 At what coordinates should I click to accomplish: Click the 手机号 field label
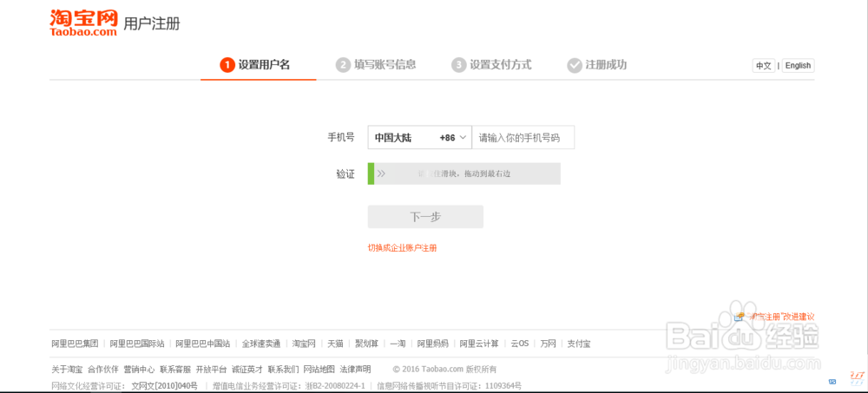341,138
